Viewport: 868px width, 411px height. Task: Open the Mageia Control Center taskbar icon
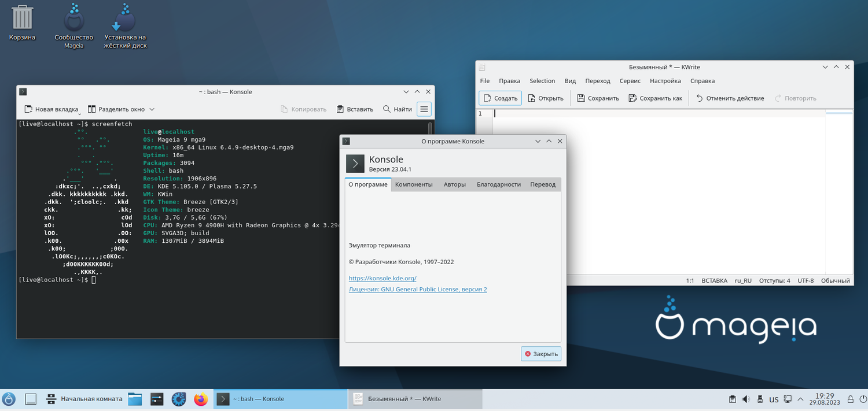pyautogui.click(x=179, y=399)
